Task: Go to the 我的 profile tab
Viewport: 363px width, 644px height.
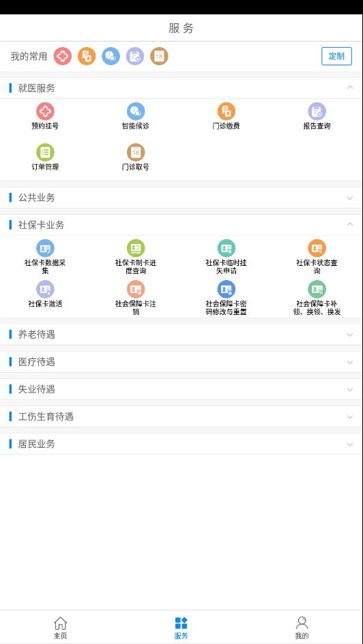Action: 302,628
